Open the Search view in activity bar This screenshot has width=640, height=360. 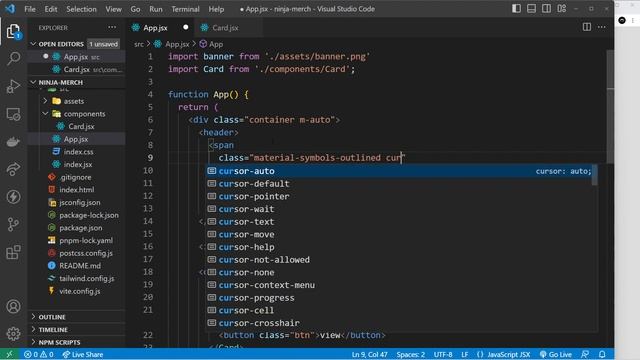(x=13, y=58)
